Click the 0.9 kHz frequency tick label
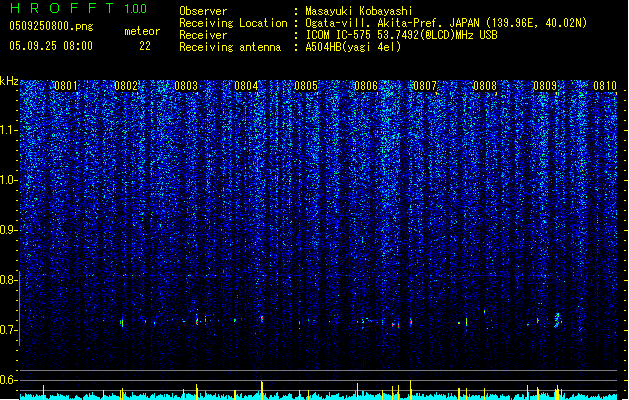 (x=9, y=230)
